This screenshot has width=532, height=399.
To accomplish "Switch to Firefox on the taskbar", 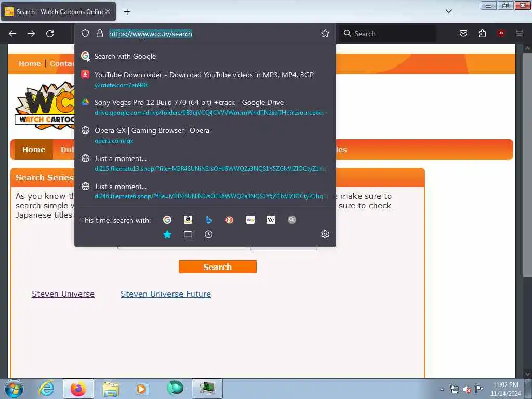I will coord(78,389).
